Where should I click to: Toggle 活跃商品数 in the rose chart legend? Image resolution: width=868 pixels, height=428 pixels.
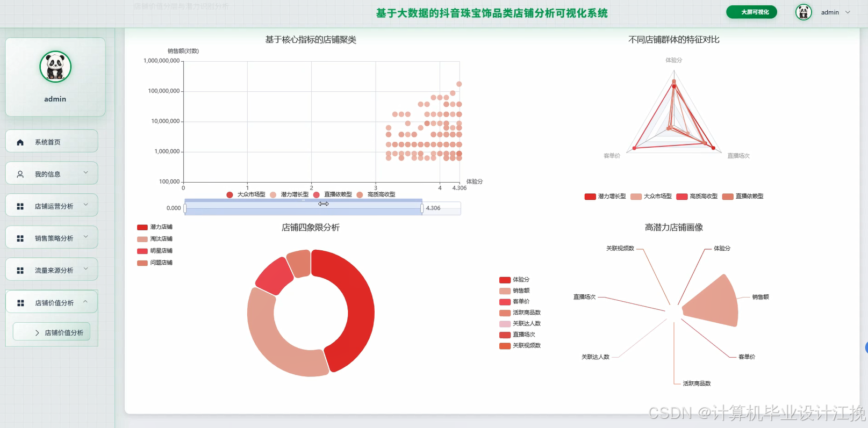[520, 313]
